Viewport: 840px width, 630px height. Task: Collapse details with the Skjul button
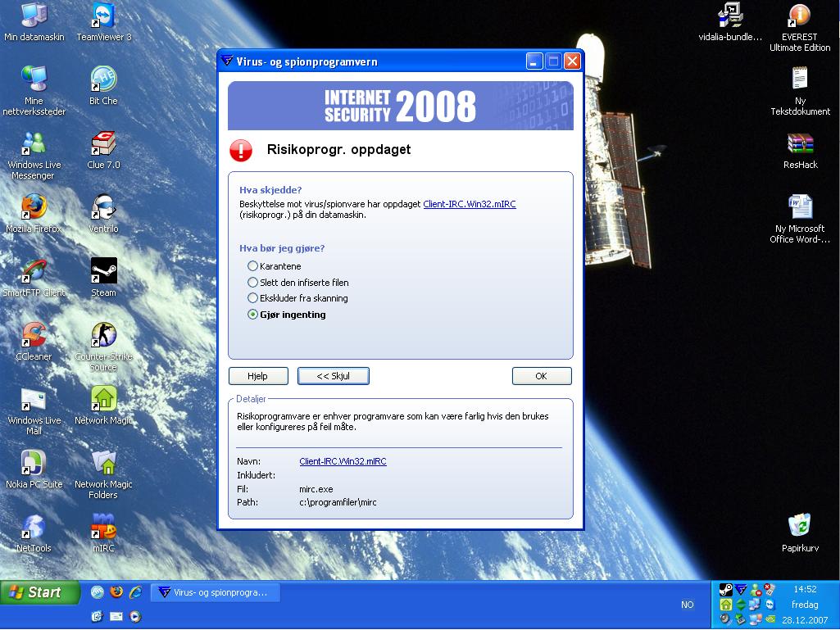334,376
